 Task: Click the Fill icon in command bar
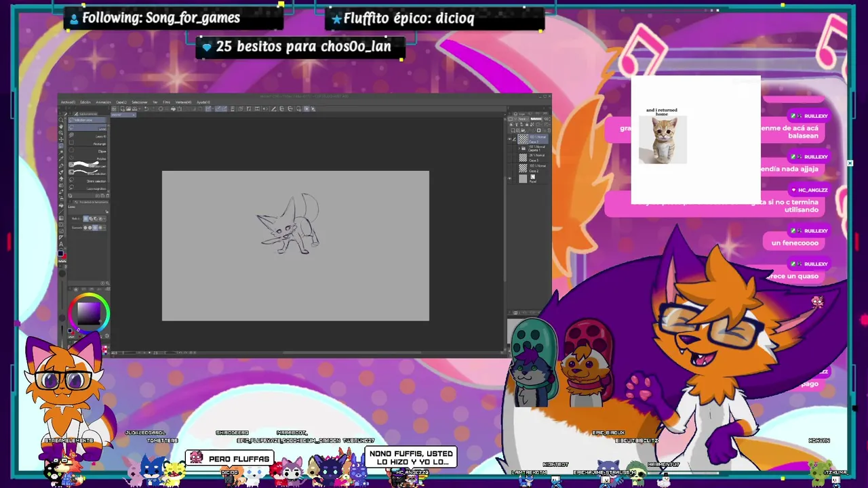pos(173,108)
